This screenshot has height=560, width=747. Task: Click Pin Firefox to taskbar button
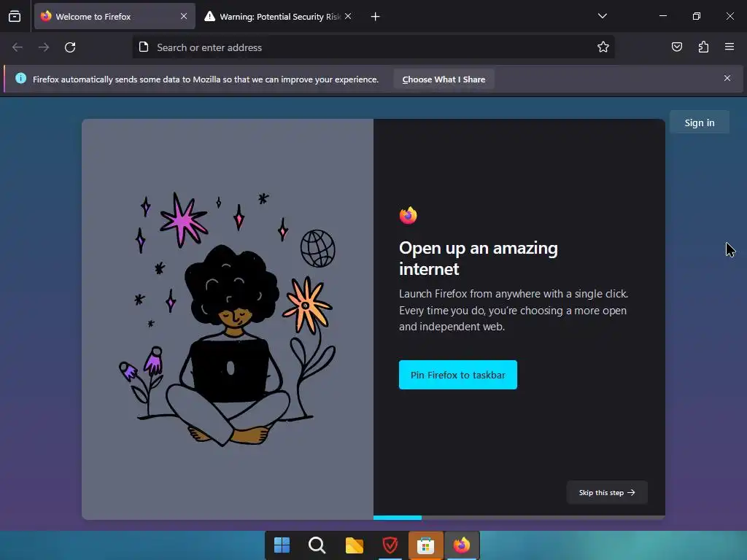(458, 375)
